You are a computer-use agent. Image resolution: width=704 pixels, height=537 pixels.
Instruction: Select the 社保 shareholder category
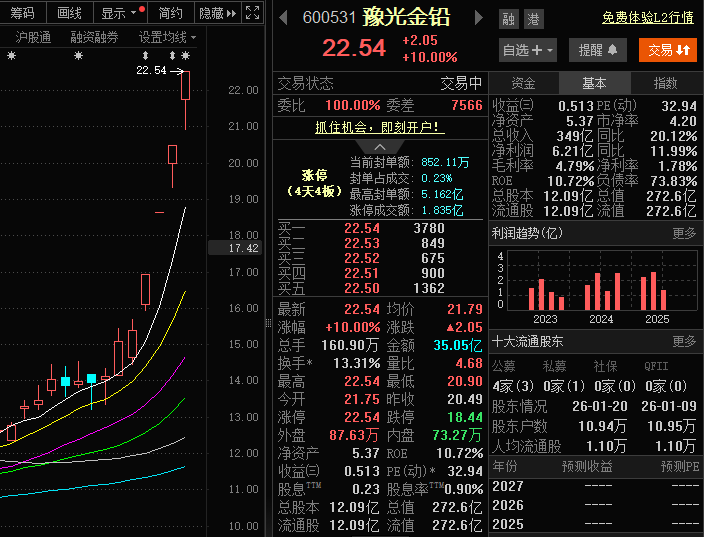605,366
